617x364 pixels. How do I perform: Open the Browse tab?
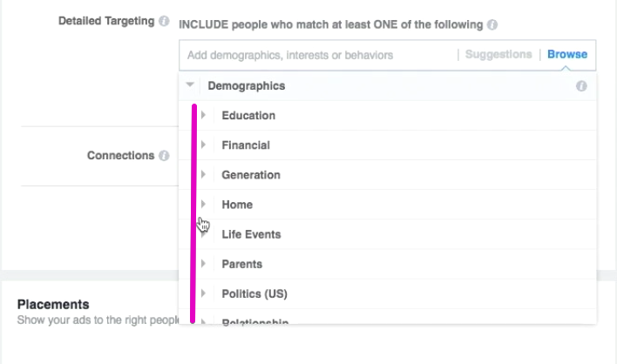[x=567, y=54]
